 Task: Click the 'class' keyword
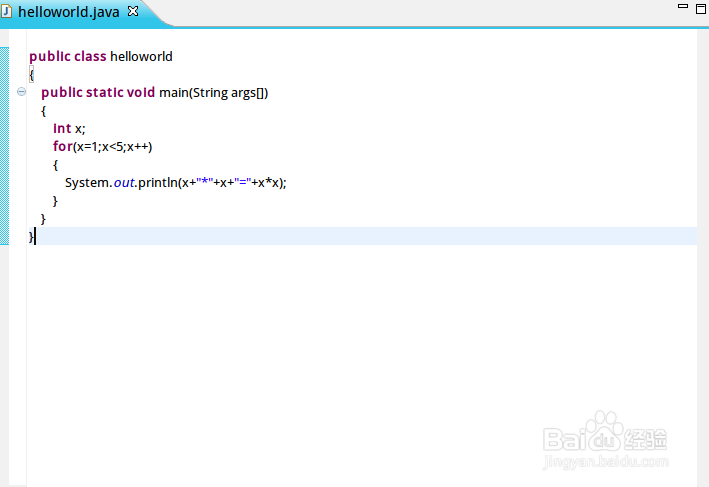point(90,57)
